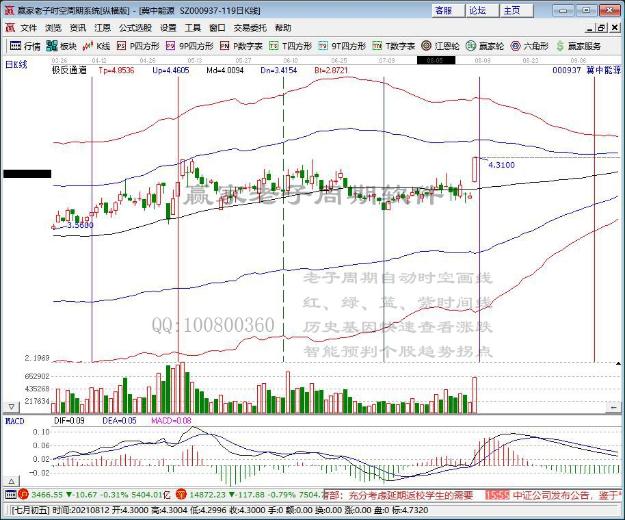Open the P数字表 price number table
The width and height of the screenshot is (625, 520).
(x=241, y=46)
